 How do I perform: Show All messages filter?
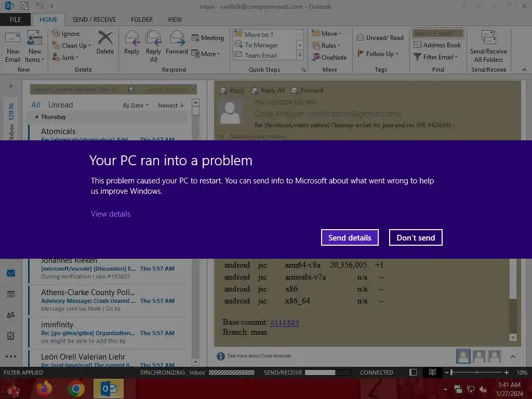tap(36, 105)
